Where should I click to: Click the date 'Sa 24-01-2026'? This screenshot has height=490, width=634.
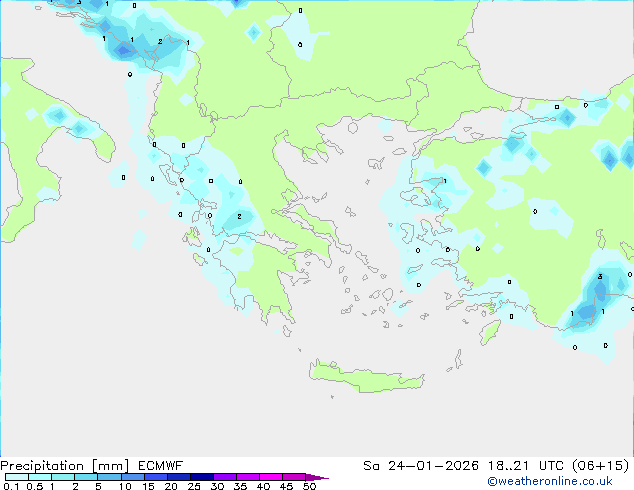(421, 466)
